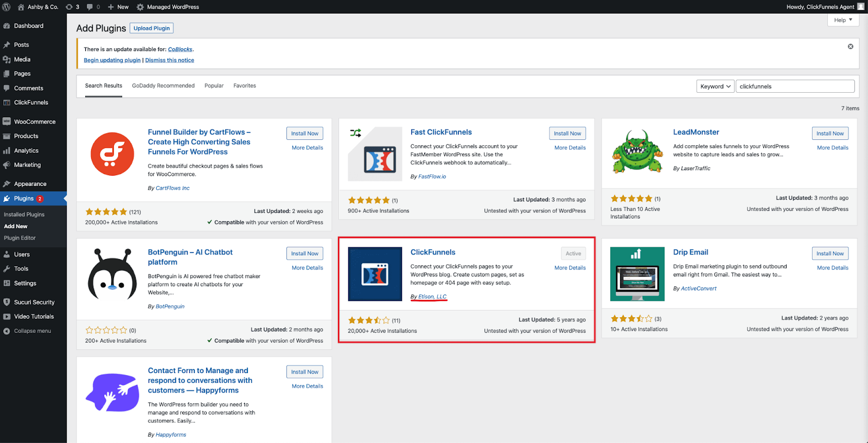This screenshot has height=443, width=868.
Task: Click the Ashby & Co. home icon
Action: (x=21, y=7)
